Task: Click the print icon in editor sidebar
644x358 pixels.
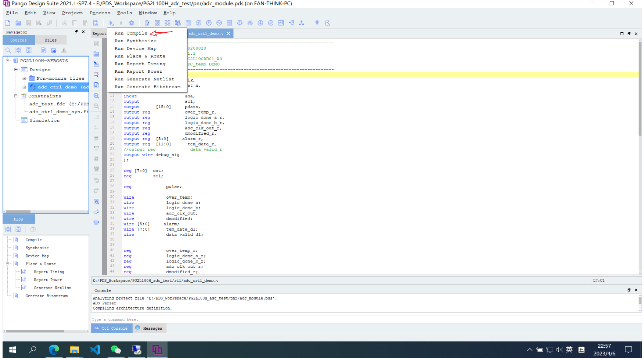Action: [96, 222]
